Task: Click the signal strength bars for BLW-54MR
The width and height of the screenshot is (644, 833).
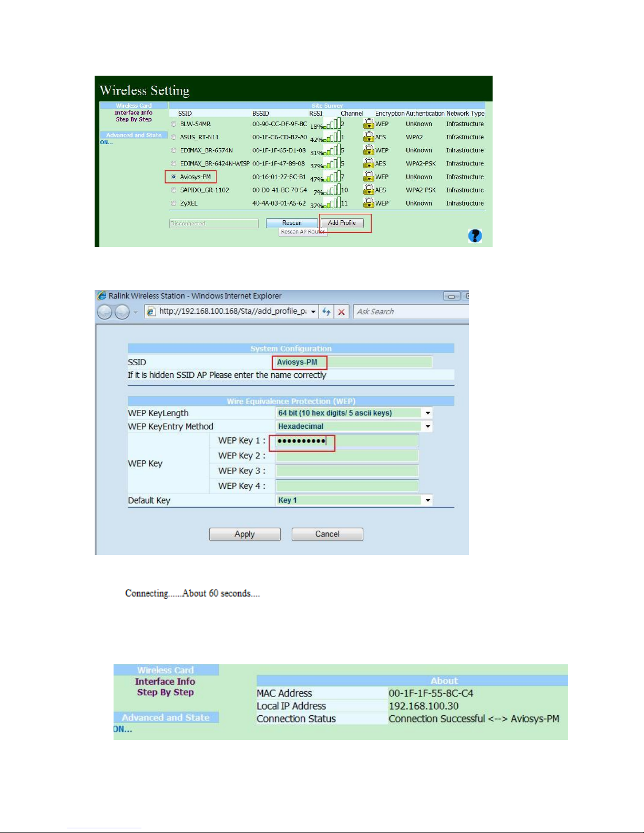Action: click(x=332, y=124)
